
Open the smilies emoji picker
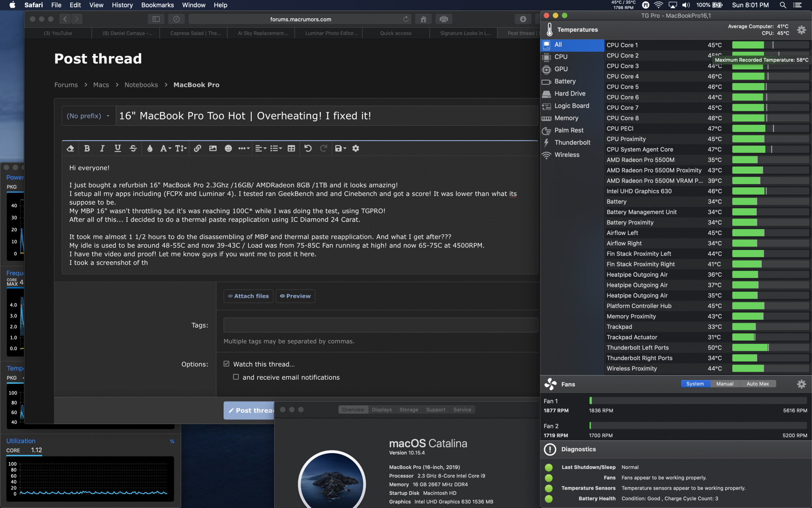(x=228, y=148)
